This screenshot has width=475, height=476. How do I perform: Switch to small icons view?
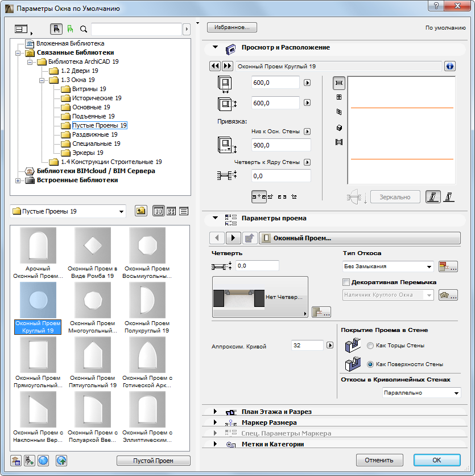171,211
